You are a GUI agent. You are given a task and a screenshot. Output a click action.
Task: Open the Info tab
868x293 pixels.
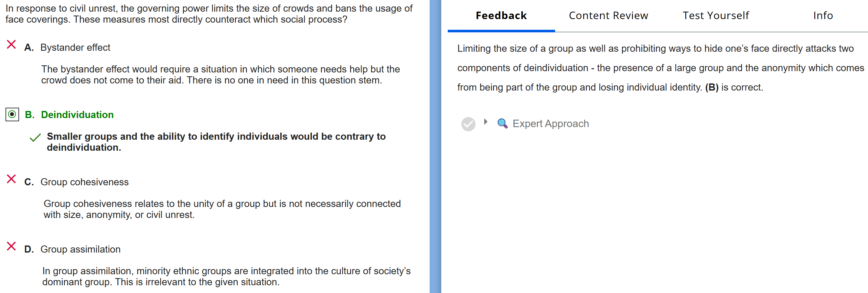pos(822,16)
